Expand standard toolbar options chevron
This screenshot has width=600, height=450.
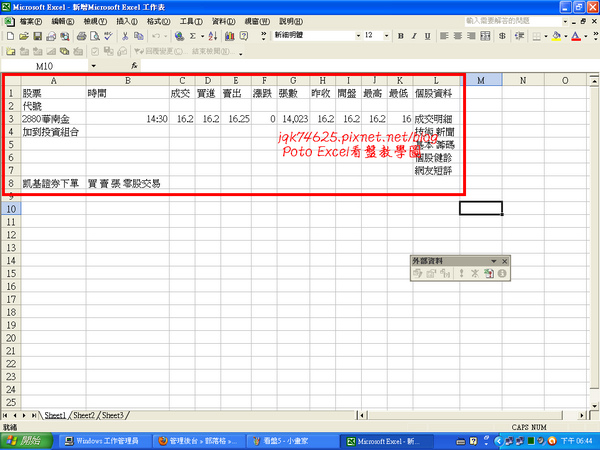(x=263, y=36)
